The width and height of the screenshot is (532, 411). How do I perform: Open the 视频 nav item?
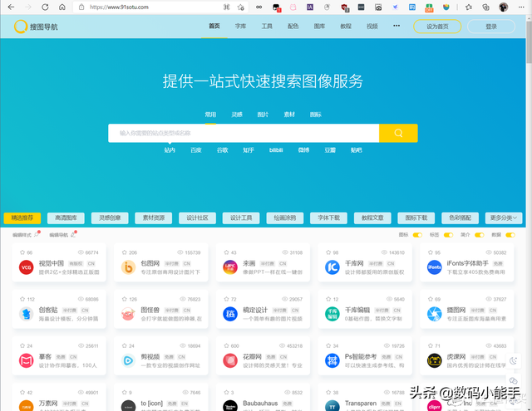pos(372,26)
